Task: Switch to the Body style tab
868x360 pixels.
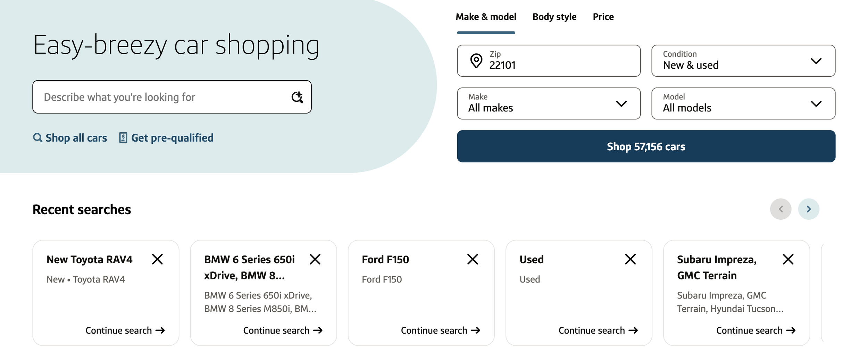Action: (x=554, y=17)
